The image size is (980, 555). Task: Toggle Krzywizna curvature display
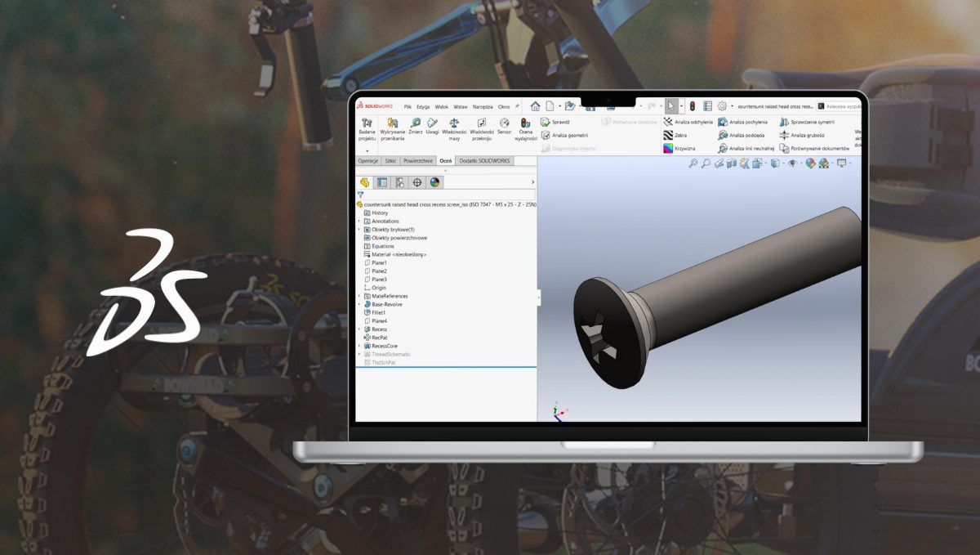click(679, 149)
